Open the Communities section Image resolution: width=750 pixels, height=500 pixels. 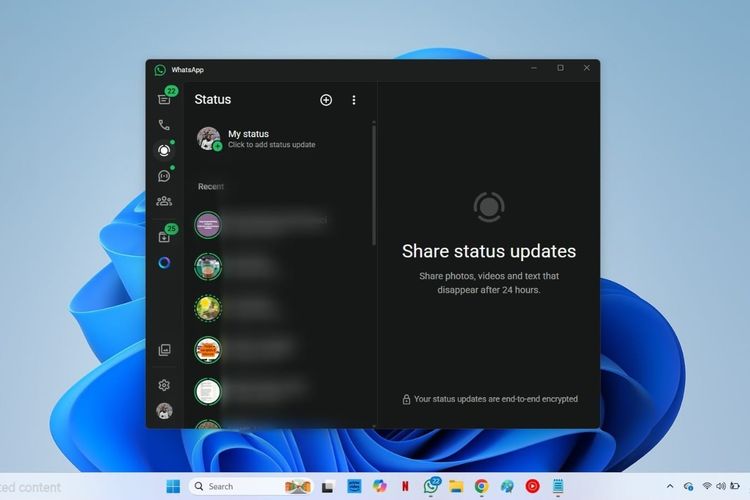click(164, 201)
